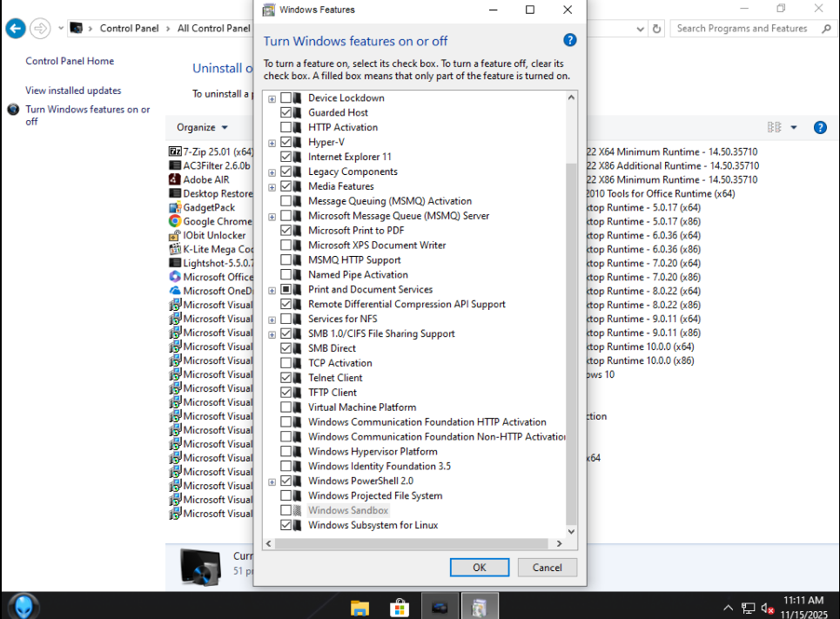Viewport: 840px width, 619px height.
Task: Click the vertical scrollbar thumb in features list
Action: point(571,343)
